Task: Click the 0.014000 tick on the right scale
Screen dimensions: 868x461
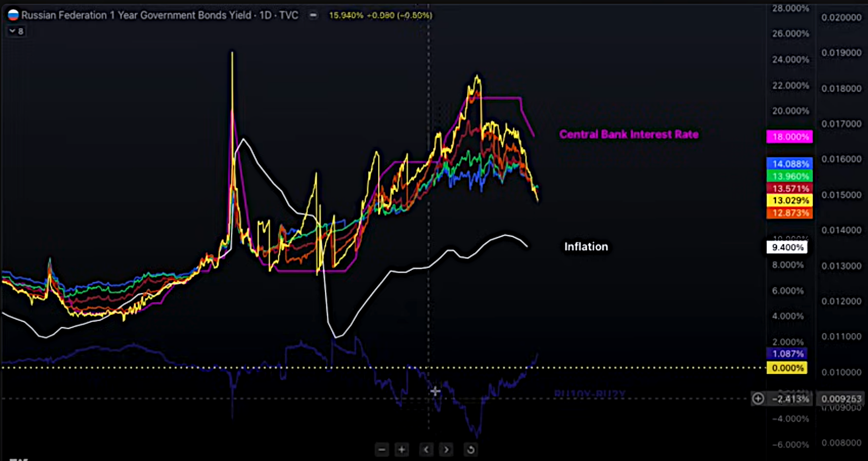Action: tap(841, 230)
